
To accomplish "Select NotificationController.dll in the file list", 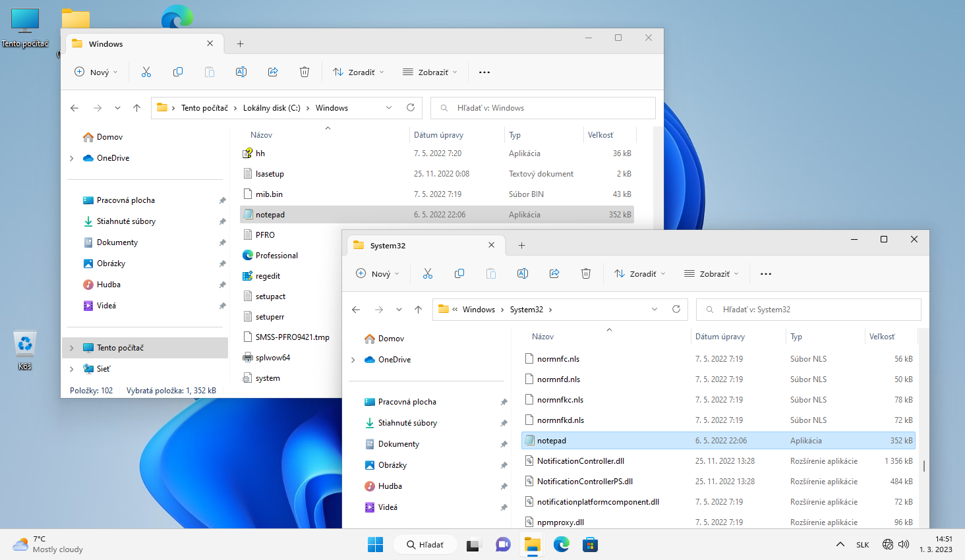I will point(580,461).
